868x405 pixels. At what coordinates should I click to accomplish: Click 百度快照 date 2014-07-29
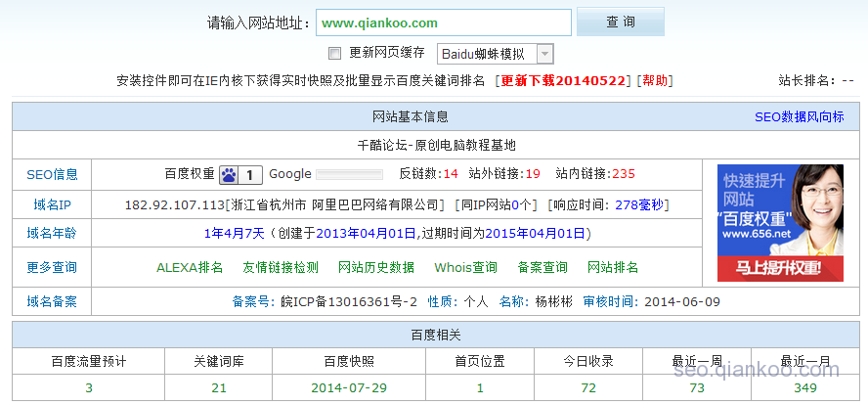(349, 387)
